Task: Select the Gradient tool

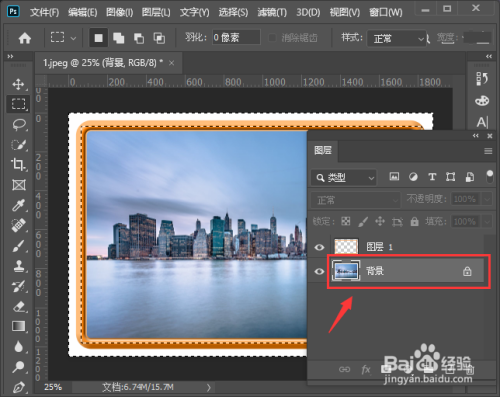Action: tap(18, 326)
